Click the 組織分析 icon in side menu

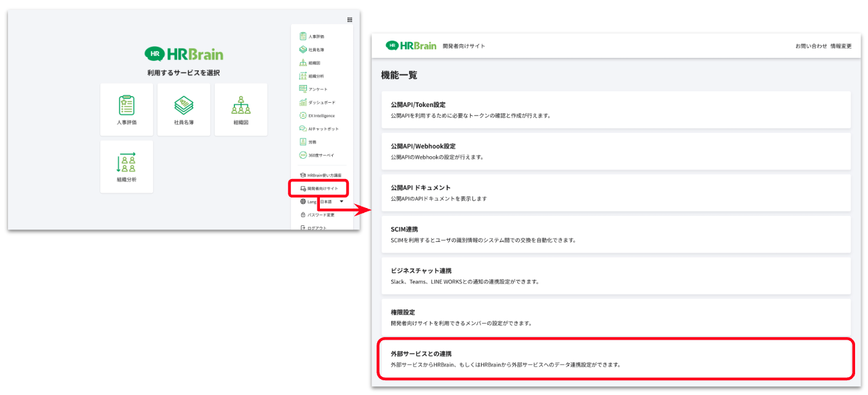(x=303, y=76)
